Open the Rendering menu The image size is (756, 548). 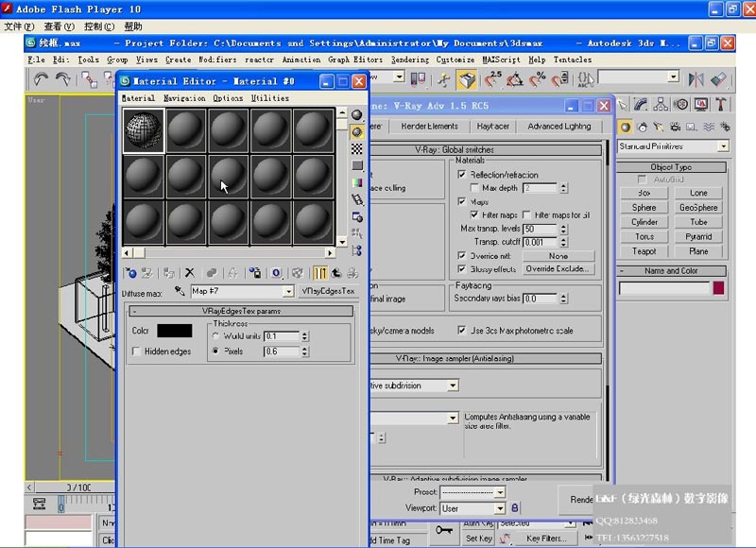(x=409, y=60)
